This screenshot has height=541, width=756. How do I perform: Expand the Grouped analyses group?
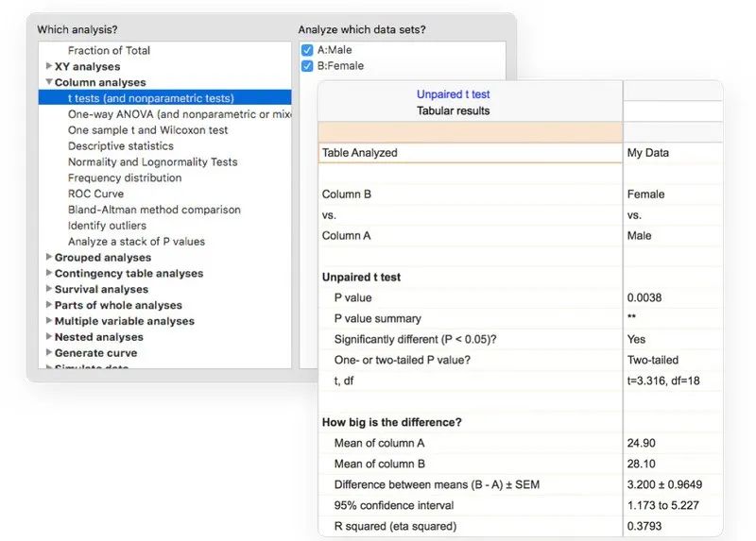point(49,257)
